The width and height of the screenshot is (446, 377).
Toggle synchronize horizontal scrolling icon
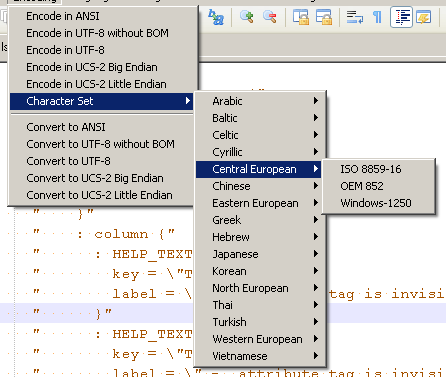(324, 17)
